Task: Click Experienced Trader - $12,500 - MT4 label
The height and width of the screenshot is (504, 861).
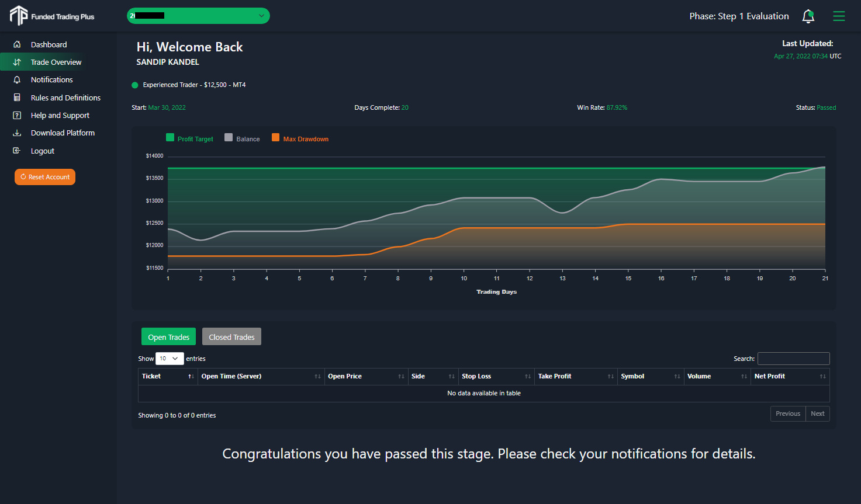Action: tap(194, 85)
